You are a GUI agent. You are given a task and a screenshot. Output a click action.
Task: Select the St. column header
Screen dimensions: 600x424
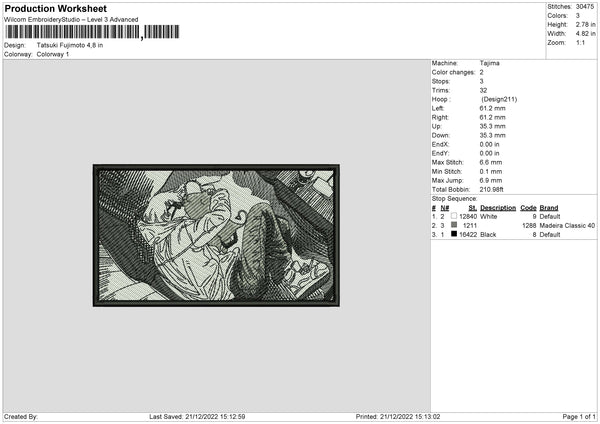tap(473, 208)
